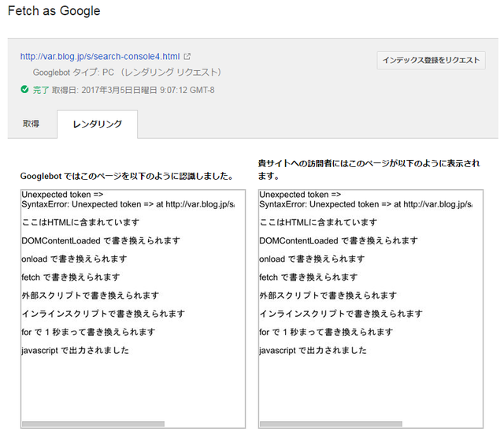The image size is (504, 432).
Task: Click 'for で 1 秒まって' line in visitor pane
Action: (x=326, y=333)
